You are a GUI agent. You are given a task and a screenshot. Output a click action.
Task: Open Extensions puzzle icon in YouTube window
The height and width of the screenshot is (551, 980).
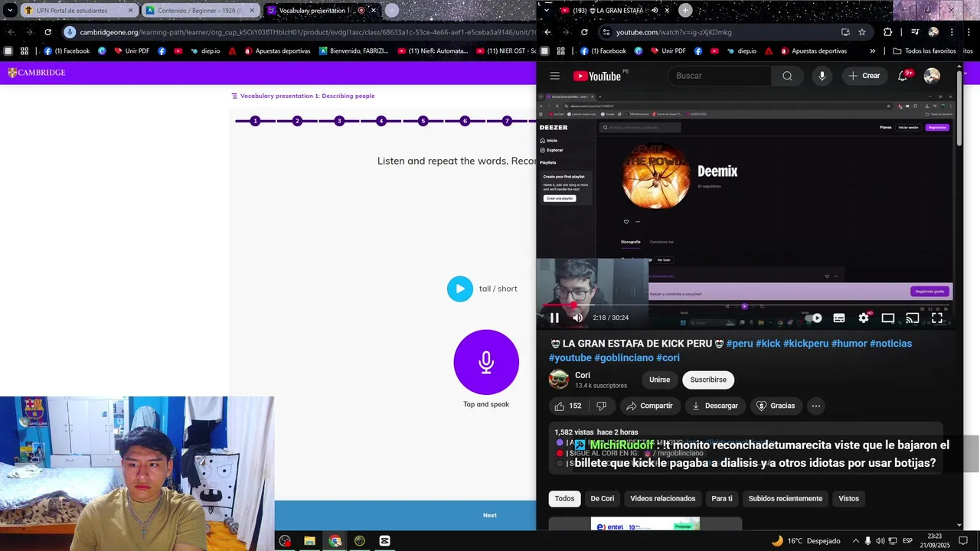pos(887,32)
